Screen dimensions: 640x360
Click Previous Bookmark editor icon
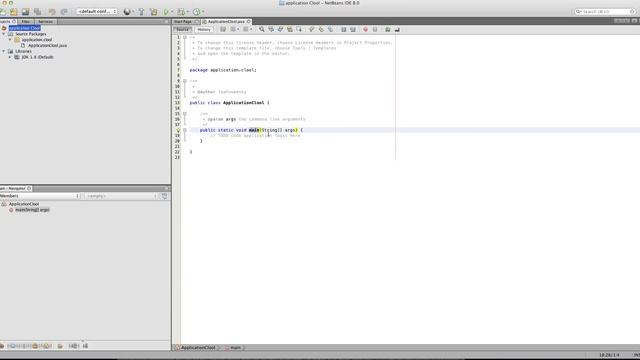pyautogui.click(x=311, y=29)
